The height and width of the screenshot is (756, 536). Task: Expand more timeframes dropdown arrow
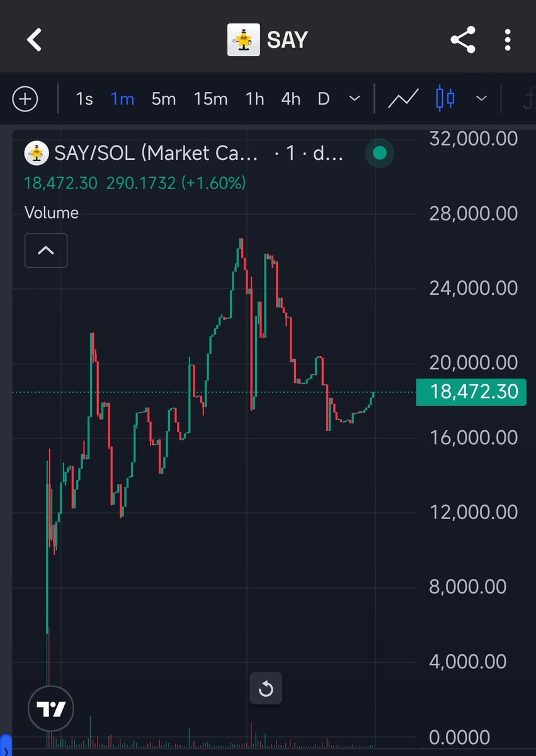point(355,99)
